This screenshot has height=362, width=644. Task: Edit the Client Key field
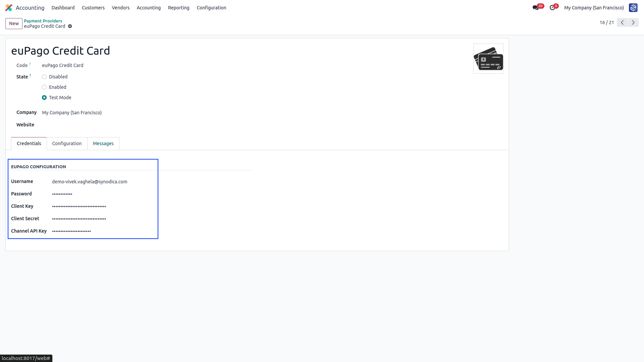click(152, 206)
